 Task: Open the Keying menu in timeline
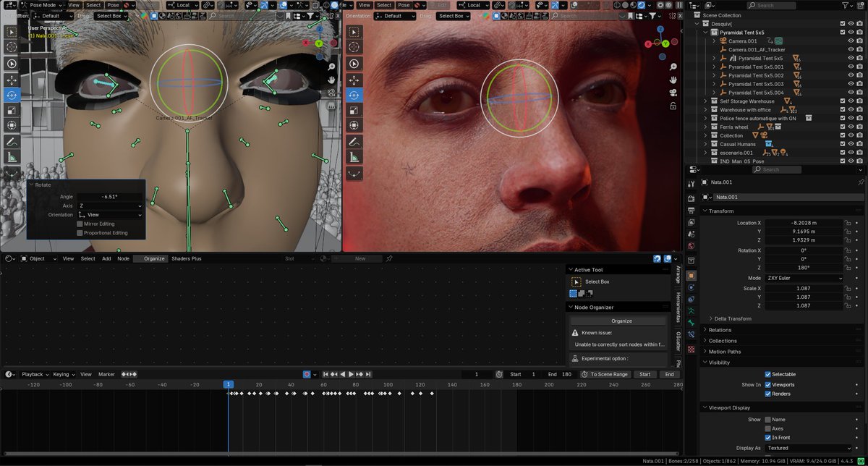63,374
